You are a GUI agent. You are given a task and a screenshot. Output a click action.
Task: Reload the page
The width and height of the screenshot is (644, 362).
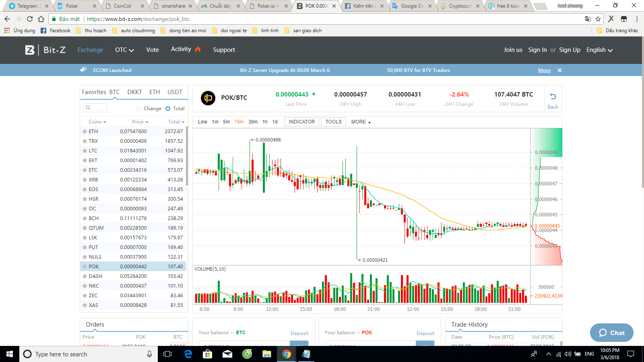pyautogui.click(x=30, y=19)
